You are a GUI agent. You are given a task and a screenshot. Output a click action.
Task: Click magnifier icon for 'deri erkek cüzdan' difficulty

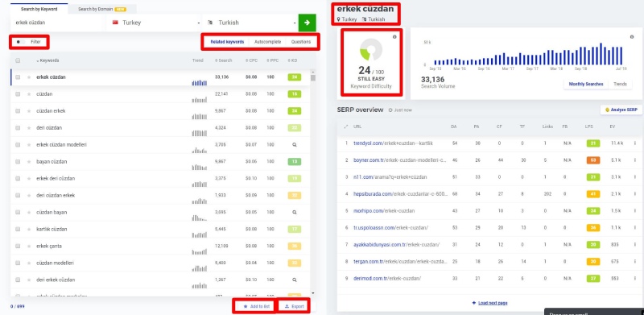point(294,280)
